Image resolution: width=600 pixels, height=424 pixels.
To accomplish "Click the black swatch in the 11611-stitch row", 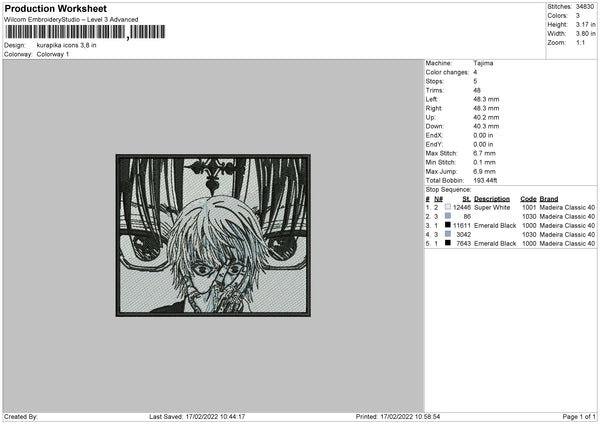I will [x=448, y=225].
